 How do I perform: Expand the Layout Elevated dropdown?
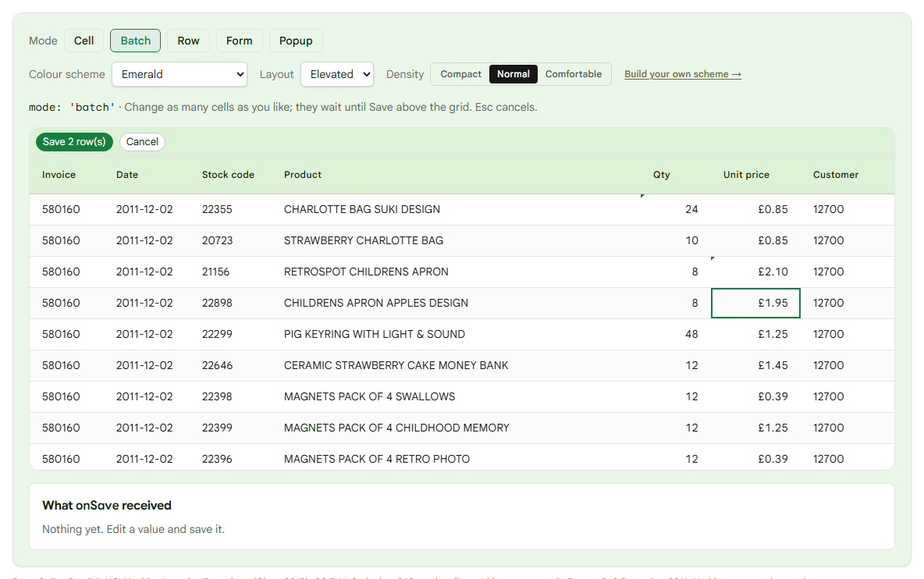(x=337, y=74)
